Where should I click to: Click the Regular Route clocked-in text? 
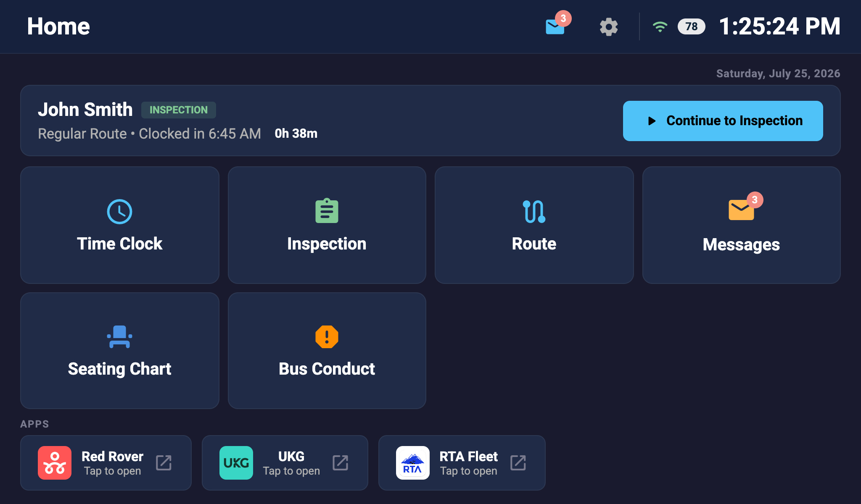coord(149,134)
